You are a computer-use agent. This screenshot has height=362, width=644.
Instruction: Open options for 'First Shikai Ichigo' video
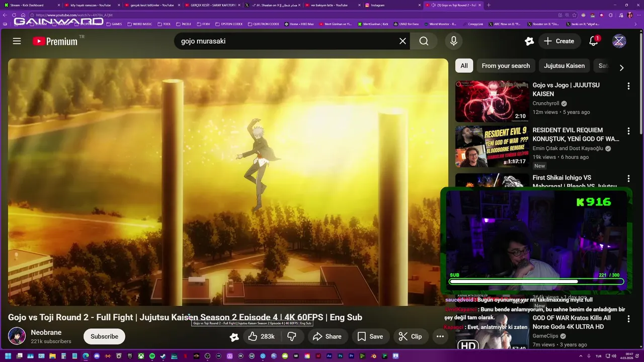coord(628,178)
